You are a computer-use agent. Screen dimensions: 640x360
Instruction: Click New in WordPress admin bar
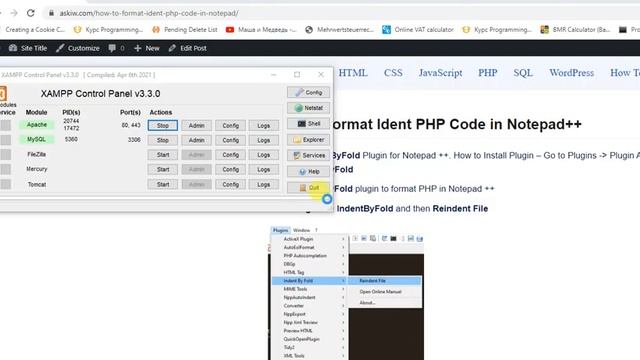147,48
